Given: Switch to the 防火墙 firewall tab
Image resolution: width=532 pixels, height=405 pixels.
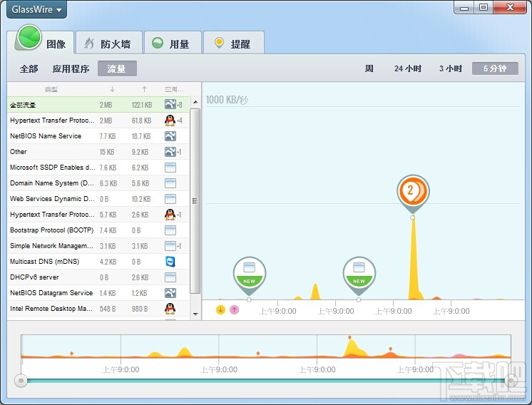Looking at the screenshot, I should pos(109,43).
